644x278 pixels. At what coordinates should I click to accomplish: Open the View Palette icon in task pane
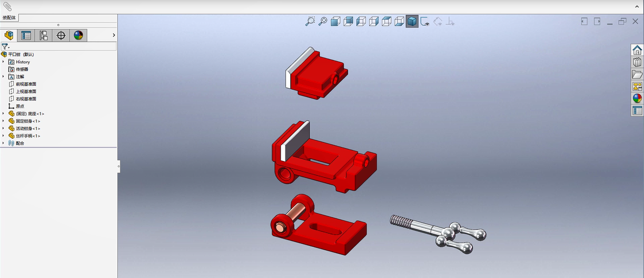637,87
